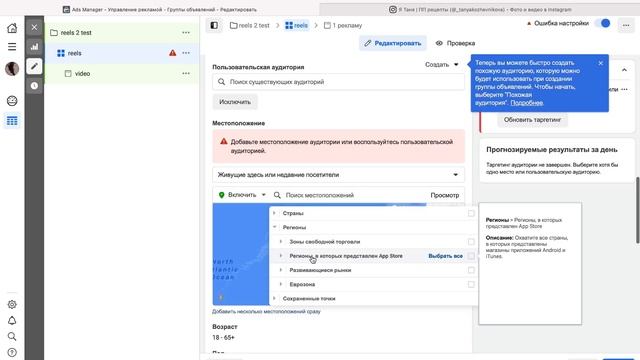
Task: Switch to the Редактировать tab
Action: (x=393, y=43)
